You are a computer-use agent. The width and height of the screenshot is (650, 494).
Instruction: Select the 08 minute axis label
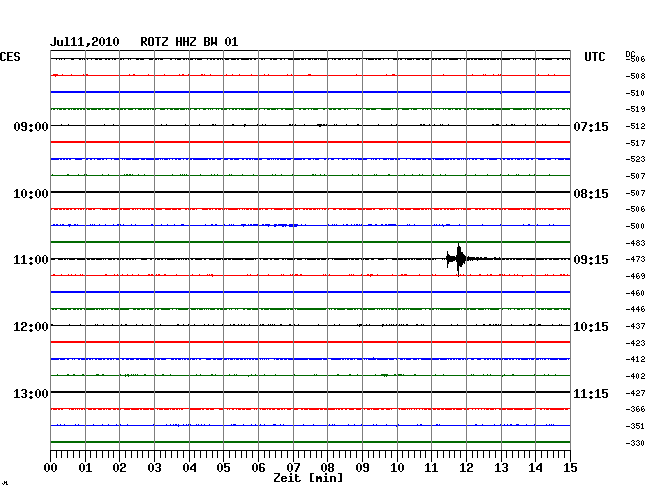(x=327, y=467)
